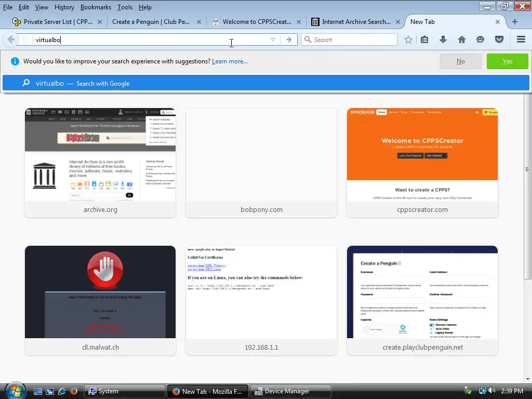Open the Pocket icon
The image size is (532, 399).
(499, 39)
